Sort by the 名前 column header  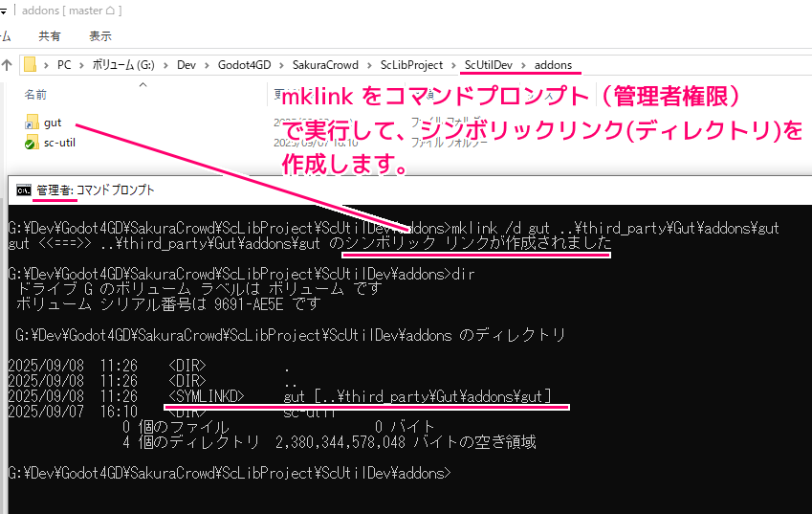click(x=35, y=95)
